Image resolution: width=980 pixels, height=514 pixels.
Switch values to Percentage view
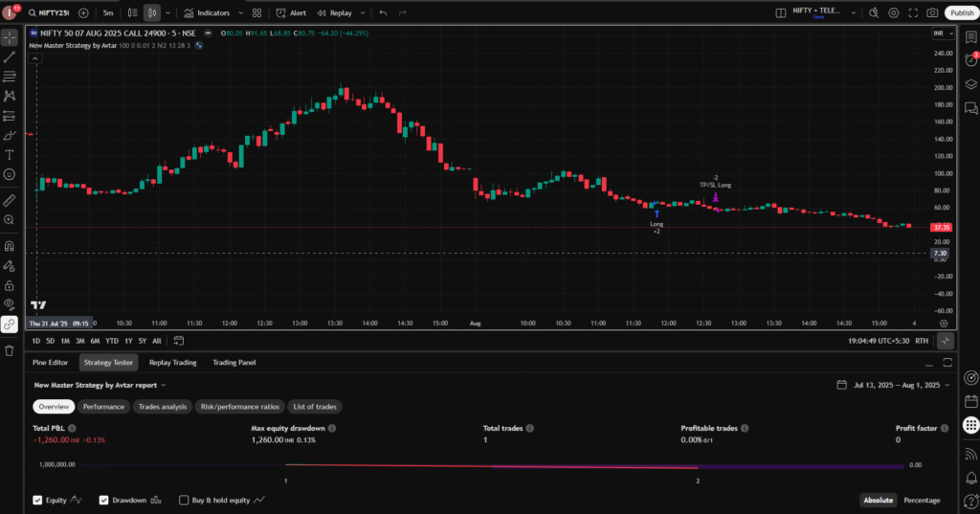[x=922, y=501]
